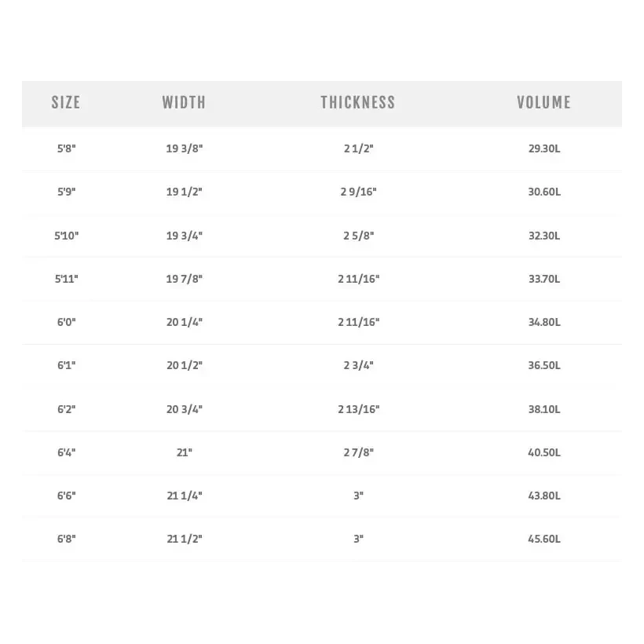Click the SIZE column header
Image resolution: width=644 pixels, height=644 pixels.
click(66, 102)
